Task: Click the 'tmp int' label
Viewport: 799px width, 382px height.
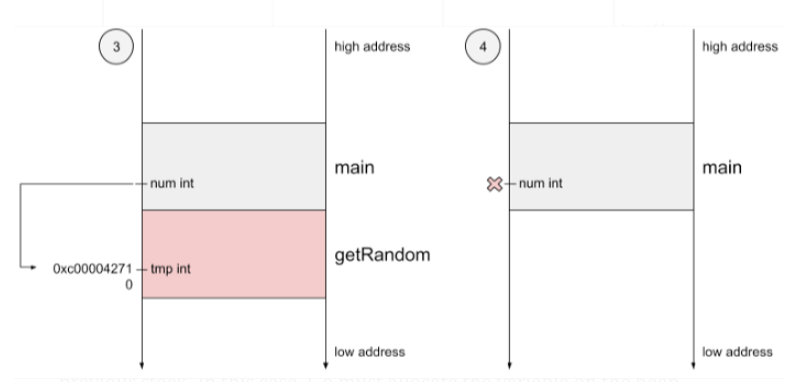Action: pos(171,269)
